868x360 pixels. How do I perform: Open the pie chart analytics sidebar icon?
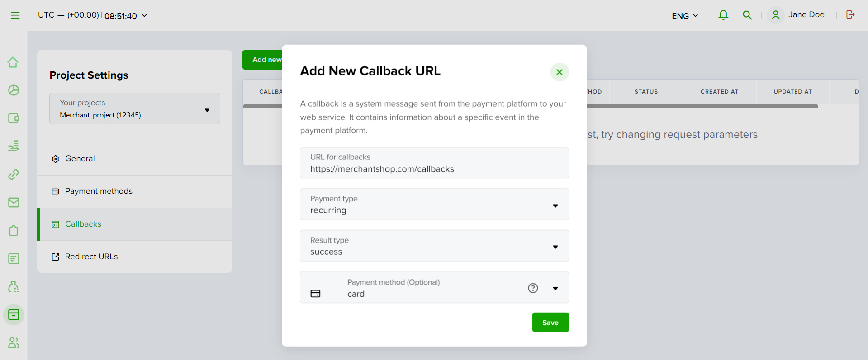[x=14, y=90]
